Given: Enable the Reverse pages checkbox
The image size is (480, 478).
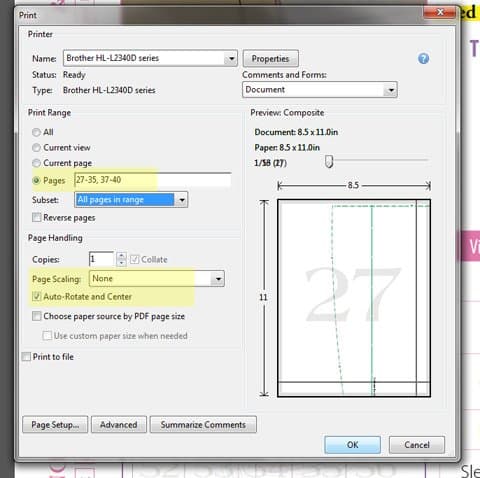Looking at the screenshot, I should tap(36, 218).
